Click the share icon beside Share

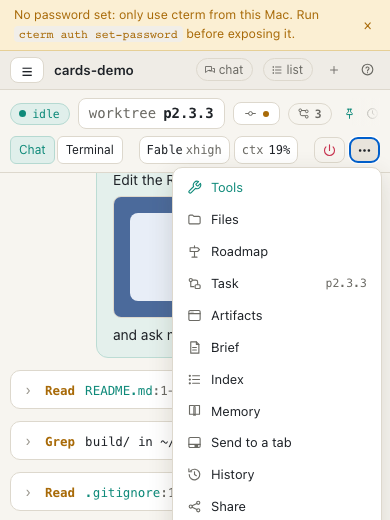pos(195,507)
